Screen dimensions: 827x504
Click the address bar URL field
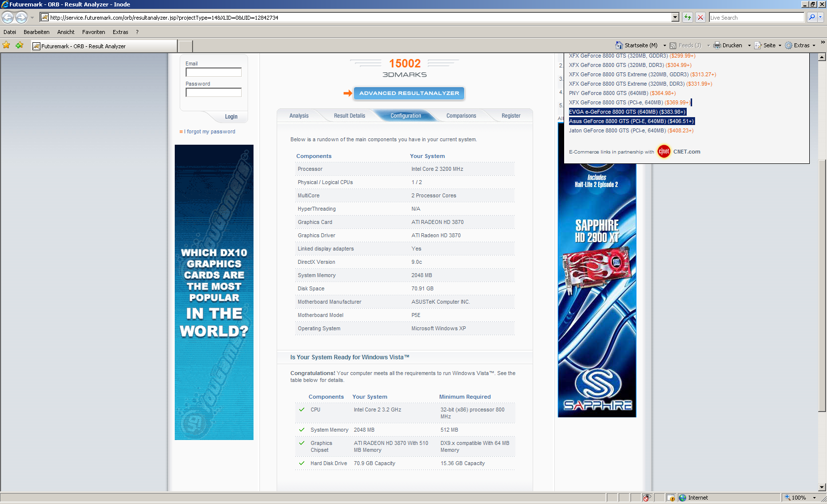pos(359,17)
